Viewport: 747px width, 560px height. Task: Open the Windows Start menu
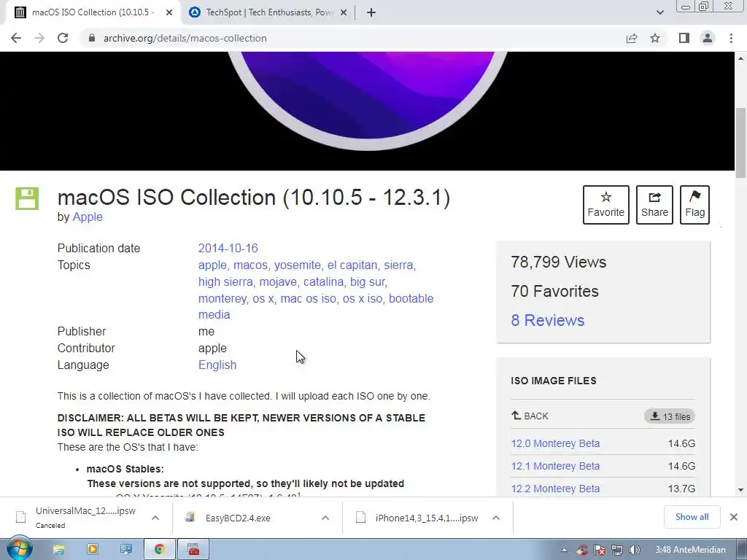(x=20, y=549)
